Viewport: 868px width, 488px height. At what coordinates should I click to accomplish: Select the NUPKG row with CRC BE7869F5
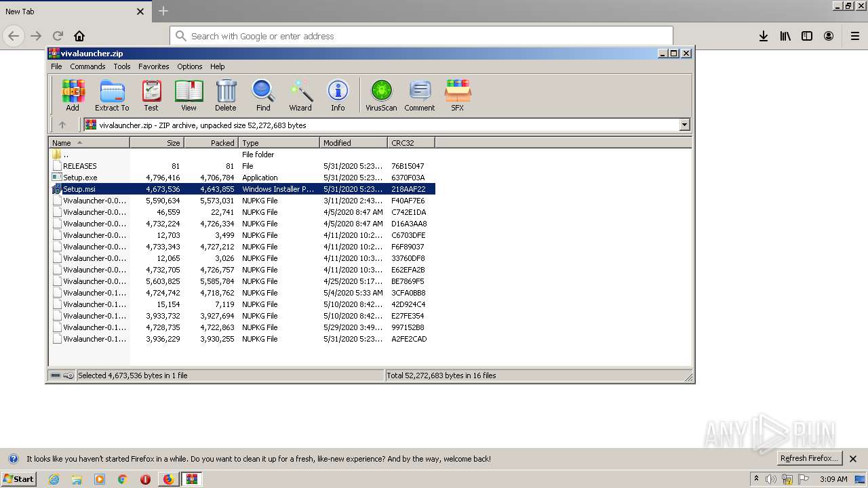242,281
